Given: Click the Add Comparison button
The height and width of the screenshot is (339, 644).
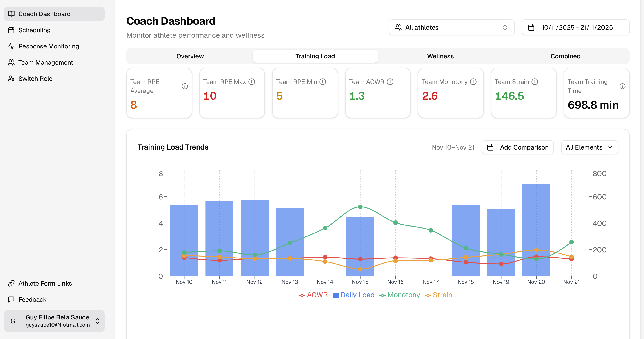Looking at the screenshot, I should tap(517, 147).
